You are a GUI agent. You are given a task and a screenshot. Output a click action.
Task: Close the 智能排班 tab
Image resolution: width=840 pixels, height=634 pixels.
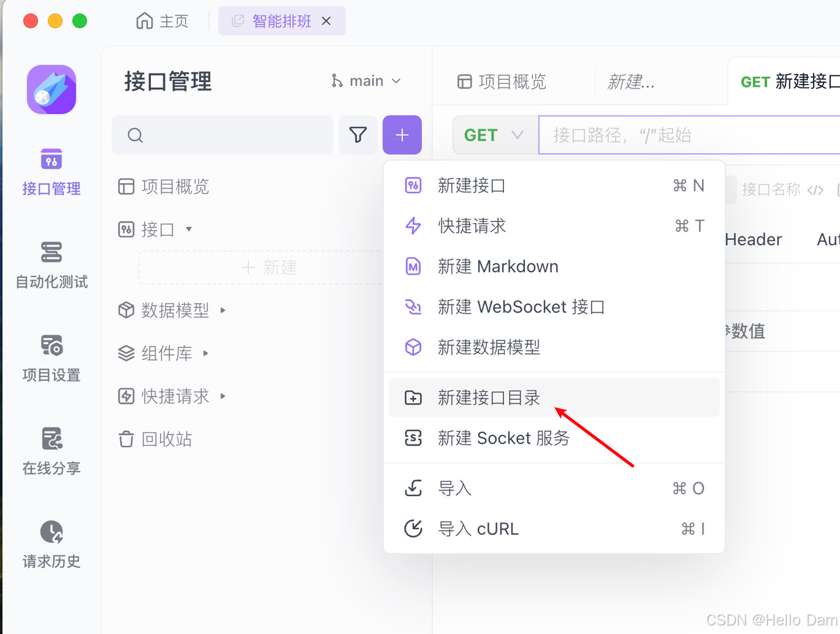[x=326, y=21]
